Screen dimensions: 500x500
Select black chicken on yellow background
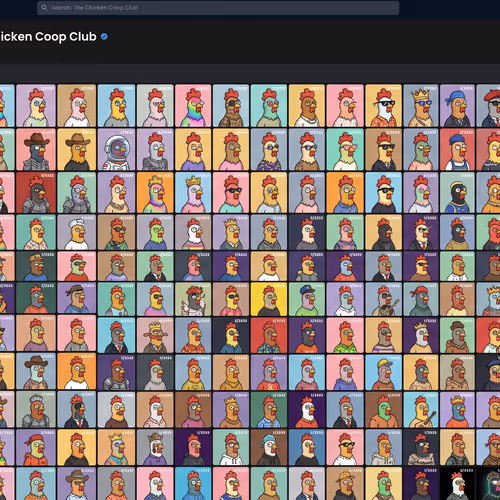[383, 232]
